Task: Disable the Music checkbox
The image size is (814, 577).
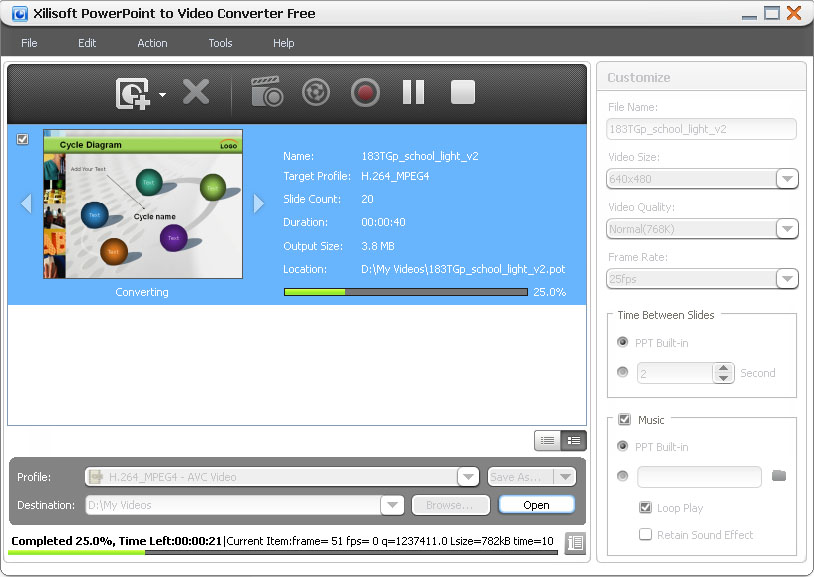Action: pos(624,420)
